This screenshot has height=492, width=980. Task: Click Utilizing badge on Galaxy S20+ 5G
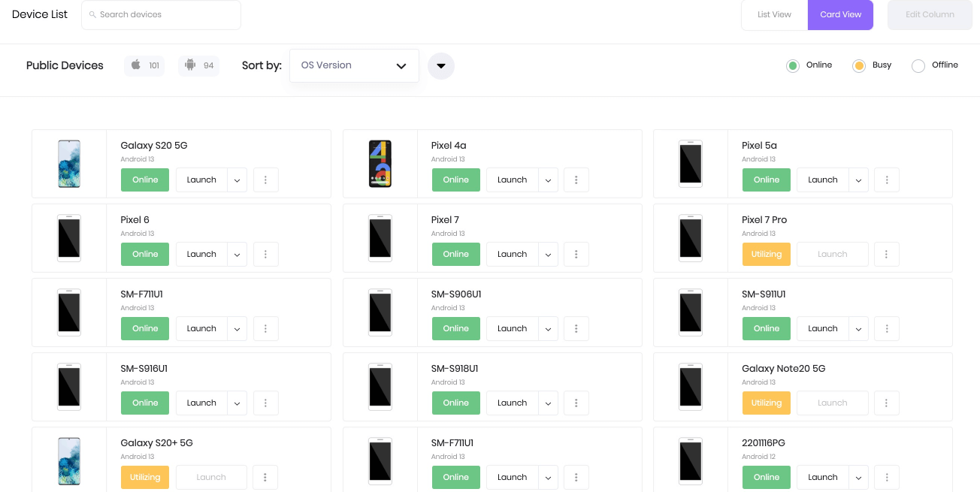145,478
